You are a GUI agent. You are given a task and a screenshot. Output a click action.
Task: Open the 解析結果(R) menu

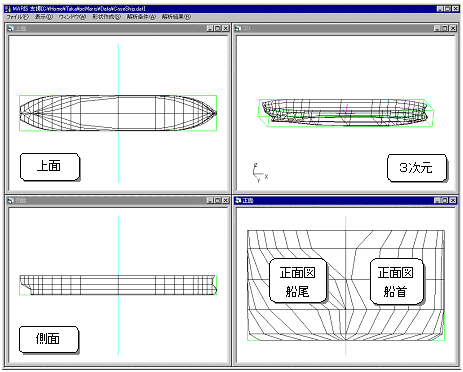(176, 17)
